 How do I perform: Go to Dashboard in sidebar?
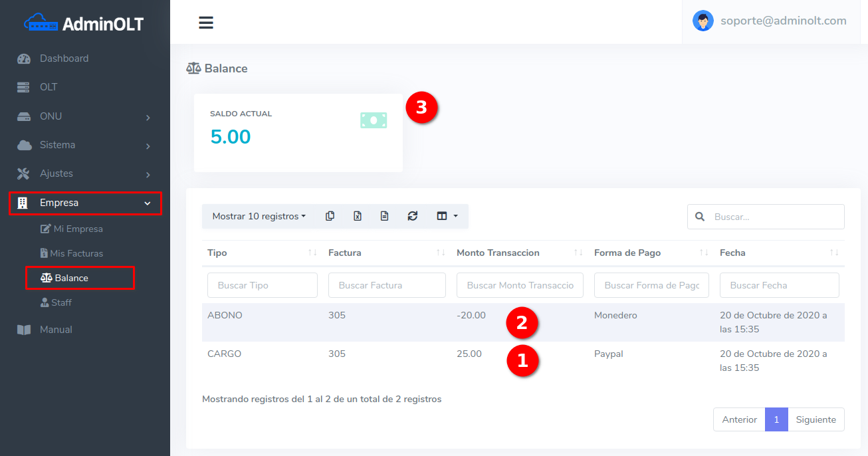64,58
